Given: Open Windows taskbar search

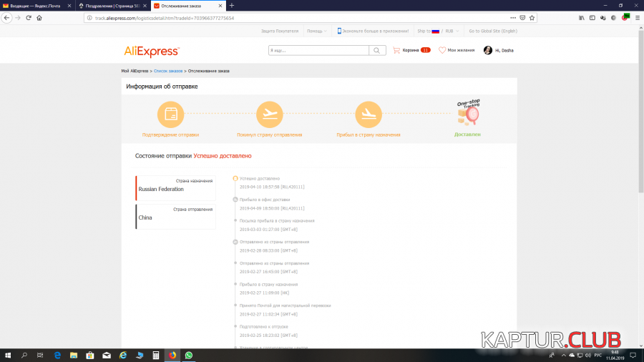Looking at the screenshot, I should 24,356.
